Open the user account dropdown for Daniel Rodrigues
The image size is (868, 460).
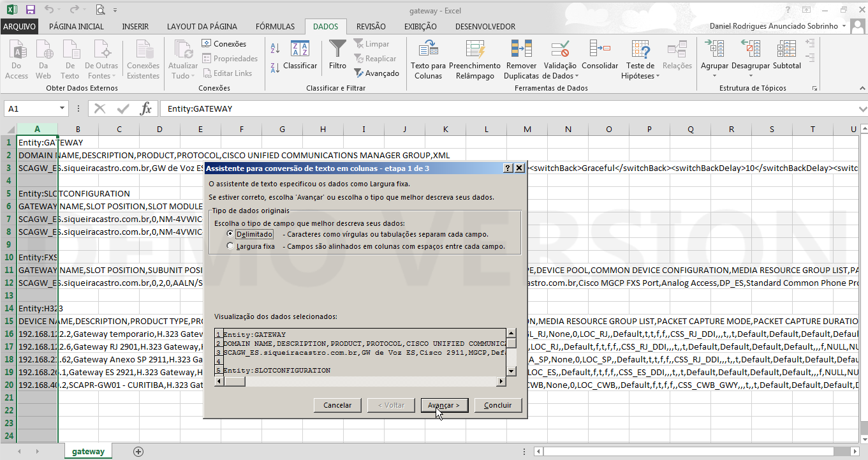pos(844,26)
